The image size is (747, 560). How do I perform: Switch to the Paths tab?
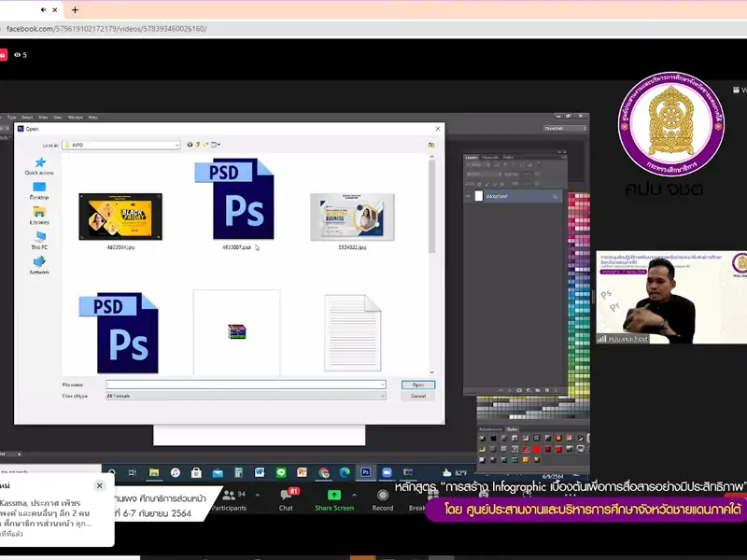coord(508,157)
